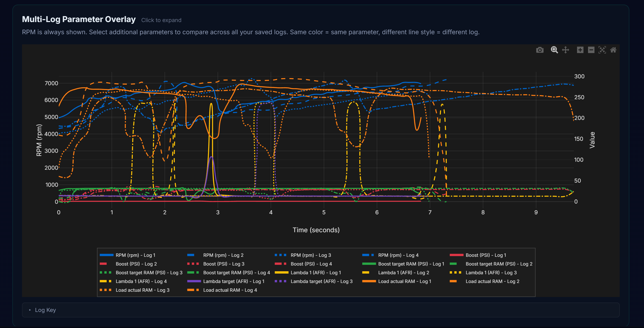The width and height of the screenshot is (644, 328).
Task: Click the Zoom in plus icon
Action: click(x=580, y=50)
